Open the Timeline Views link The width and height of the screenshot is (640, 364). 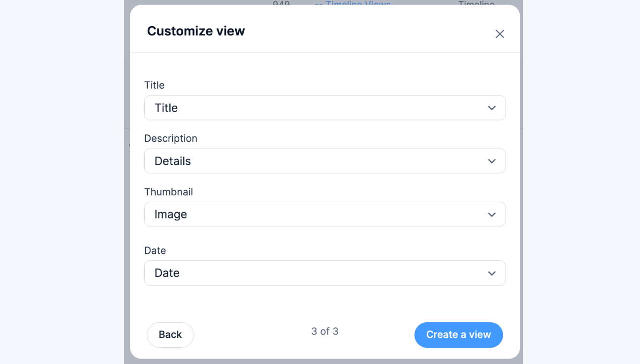click(352, 4)
